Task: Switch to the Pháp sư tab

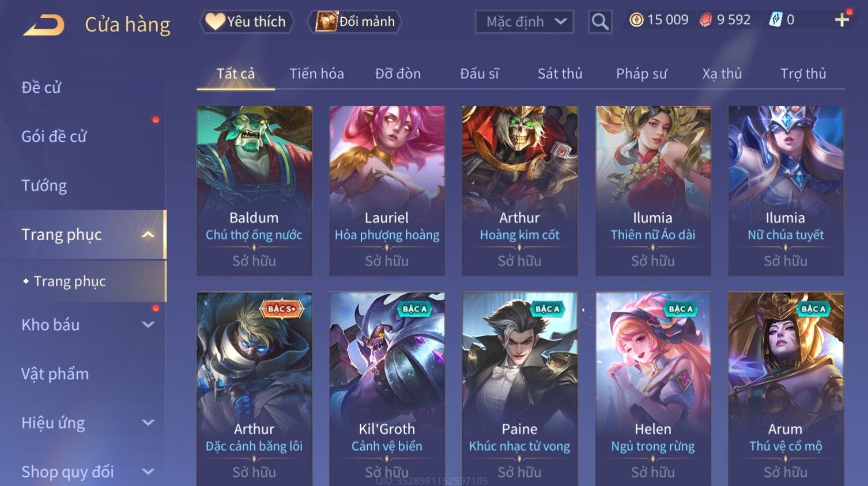Action: coord(641,74)
